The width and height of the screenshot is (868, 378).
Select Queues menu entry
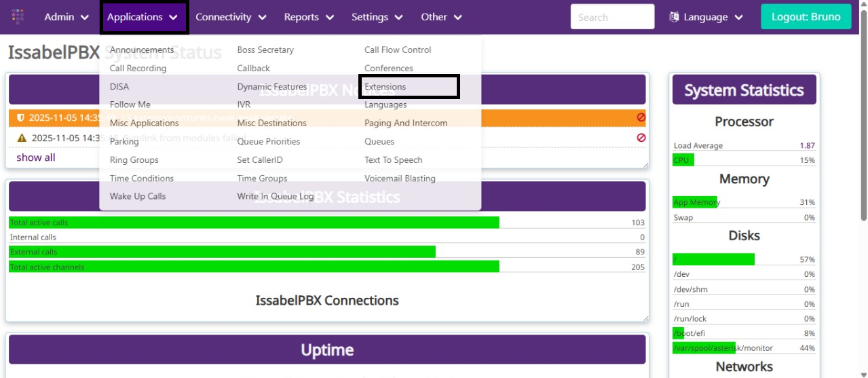[379, 142]
